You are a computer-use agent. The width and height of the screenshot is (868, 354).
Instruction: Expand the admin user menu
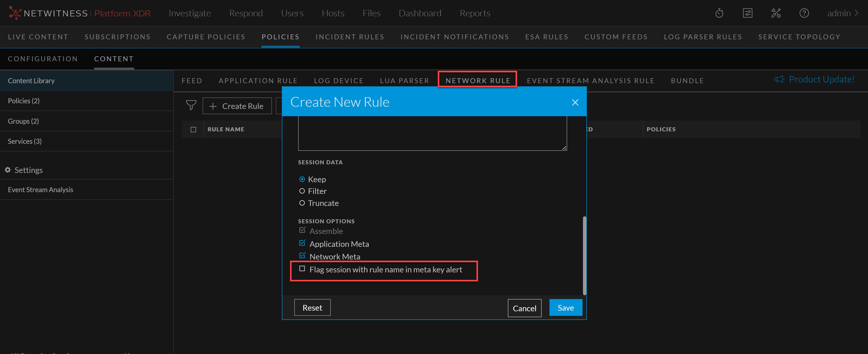coord(842,13)
